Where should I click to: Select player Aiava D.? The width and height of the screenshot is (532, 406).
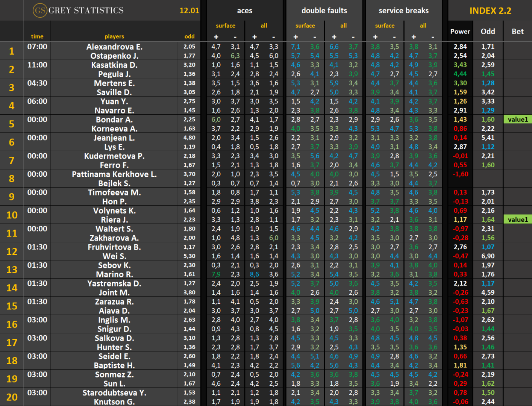click(x=114, y=311)
